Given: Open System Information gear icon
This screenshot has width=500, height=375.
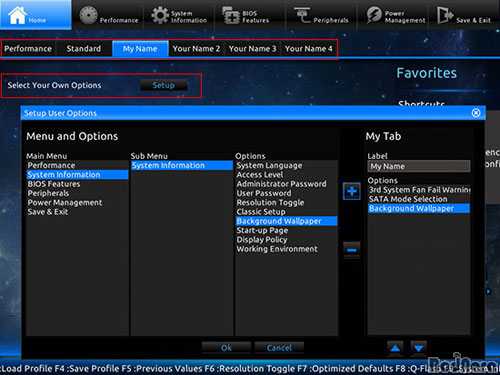Looking at the screenshot, I should pos(160,15).
